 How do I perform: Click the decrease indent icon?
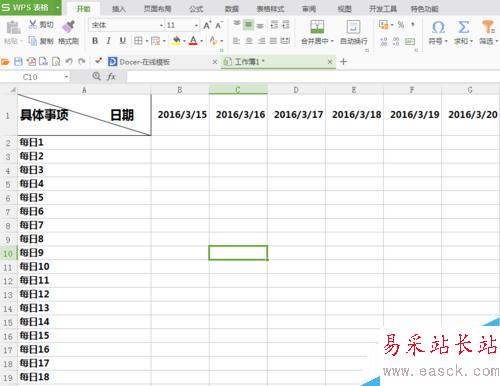coord(274,24)
